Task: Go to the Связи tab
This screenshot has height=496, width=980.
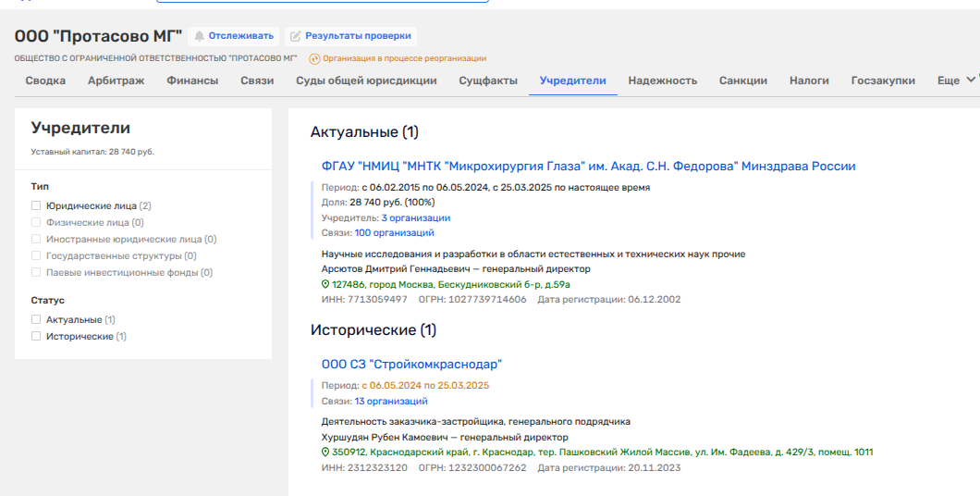Action: coord(258,81)
